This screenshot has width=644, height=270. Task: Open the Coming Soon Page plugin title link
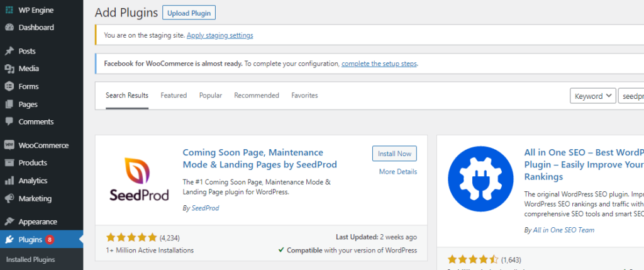pyautogui.click(x=260, y=159)
